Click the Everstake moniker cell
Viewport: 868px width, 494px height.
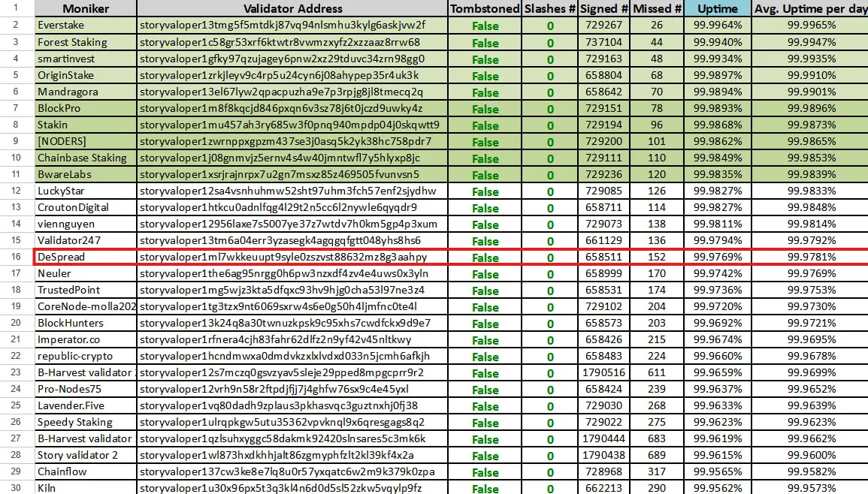85,25
